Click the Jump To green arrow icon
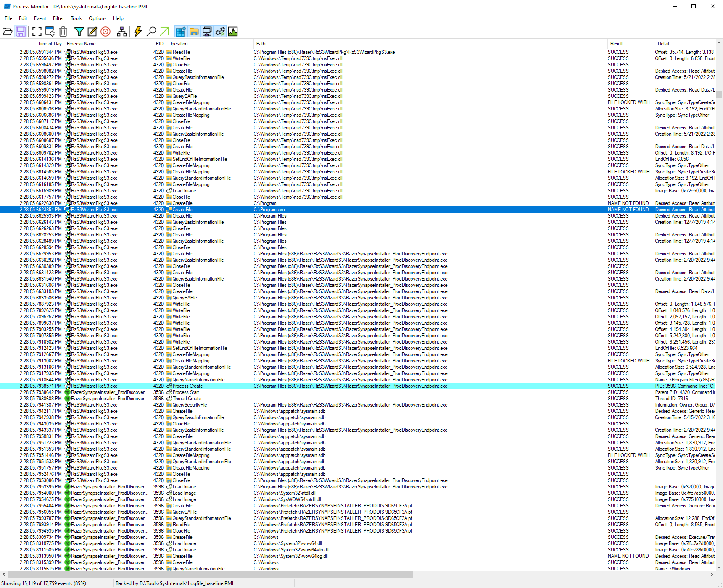This screenshot has width=723, height=588. tap(164, 31)
